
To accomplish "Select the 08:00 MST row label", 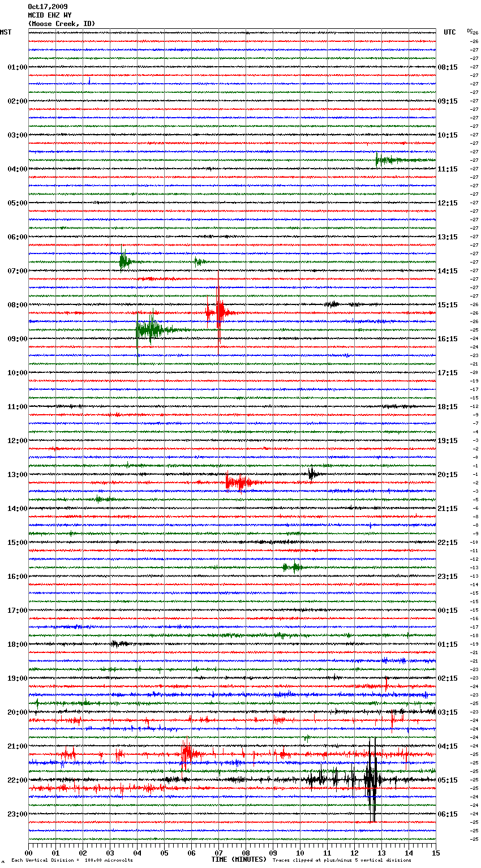I will click(x=18, y=305).
